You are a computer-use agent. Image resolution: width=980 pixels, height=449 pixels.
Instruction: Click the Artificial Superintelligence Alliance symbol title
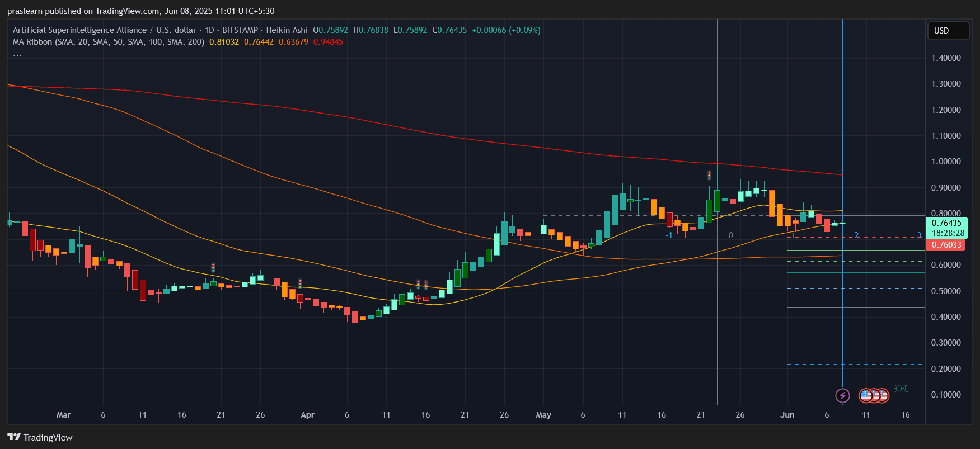79,30
